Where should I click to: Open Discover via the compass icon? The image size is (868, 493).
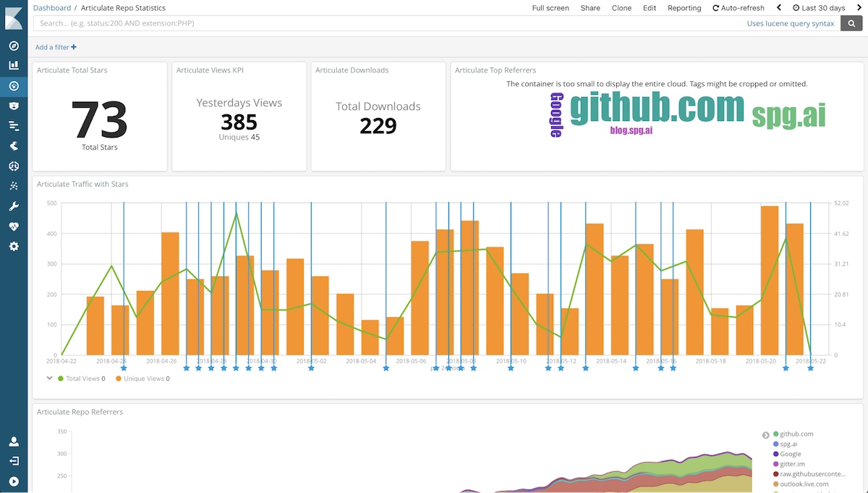(x=14, y=46)
